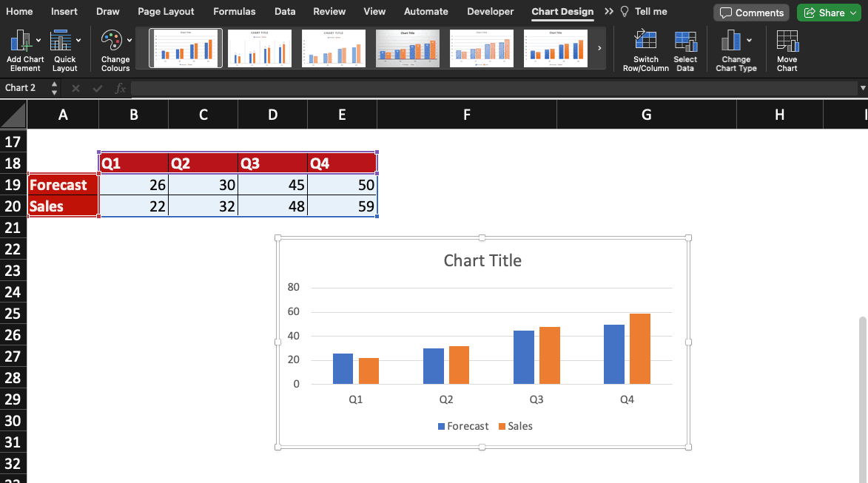Click the Name Box stepper arrows

(54, 88)
